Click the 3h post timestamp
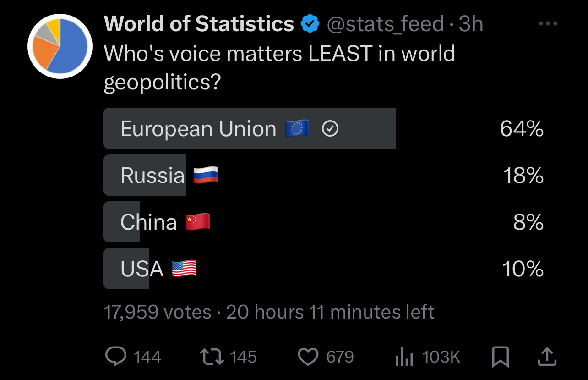The height and width of the screenshot is (380, 588). 471,24
